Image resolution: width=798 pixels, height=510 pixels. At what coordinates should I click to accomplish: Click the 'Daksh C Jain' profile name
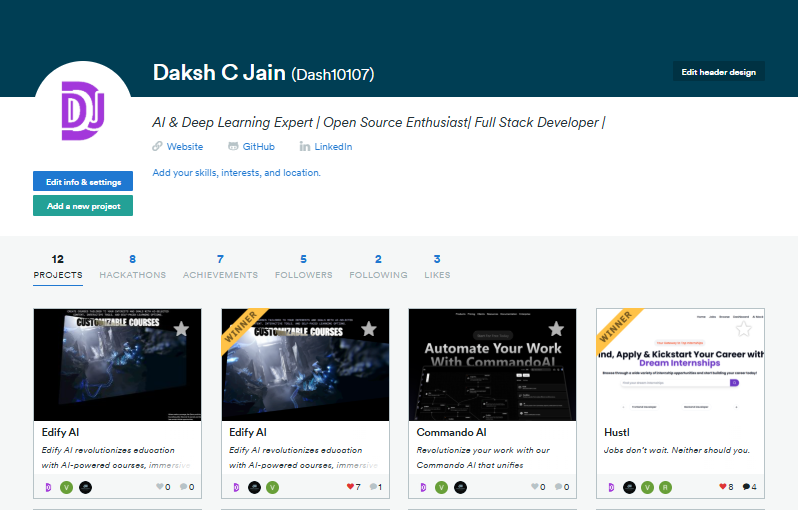point(219,72)
